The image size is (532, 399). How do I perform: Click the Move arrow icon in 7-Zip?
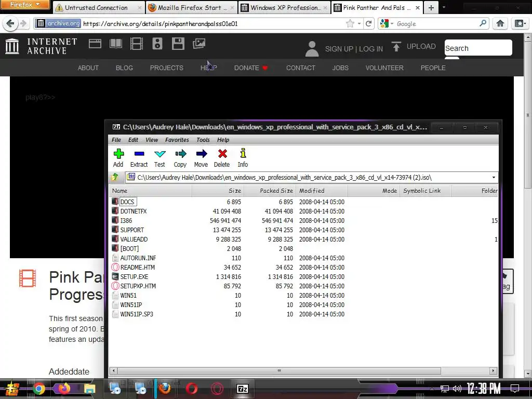pos(201,154)
